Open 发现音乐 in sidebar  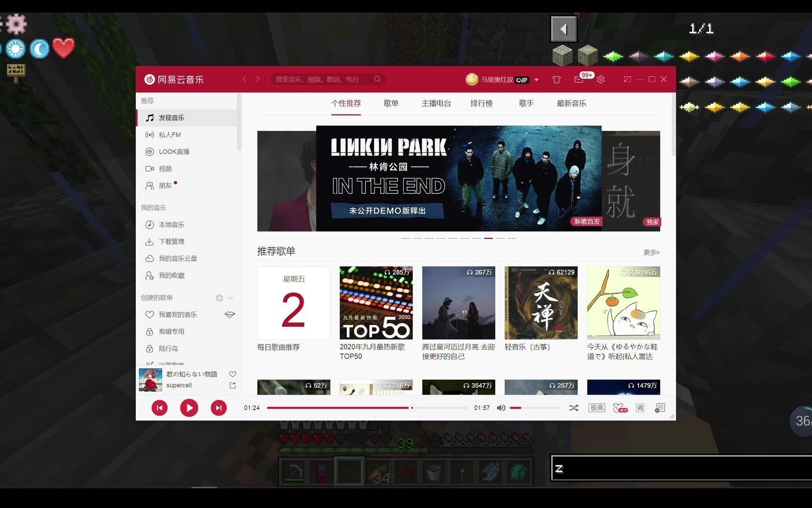click(x=187, y=118)
